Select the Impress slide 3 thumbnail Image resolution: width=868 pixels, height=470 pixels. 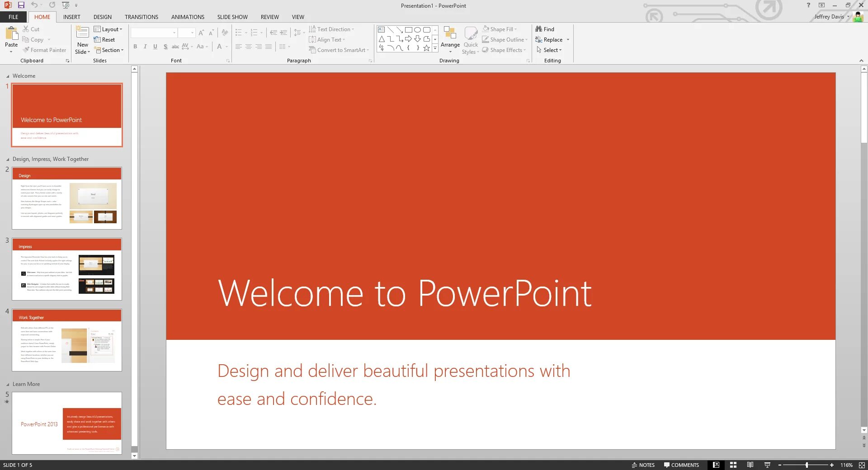pos(67,269)
